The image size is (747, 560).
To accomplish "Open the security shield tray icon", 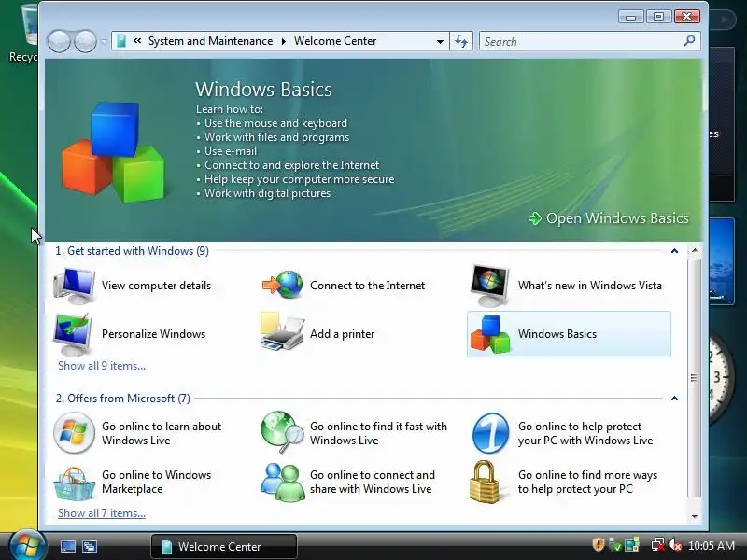I will point(599,544).
